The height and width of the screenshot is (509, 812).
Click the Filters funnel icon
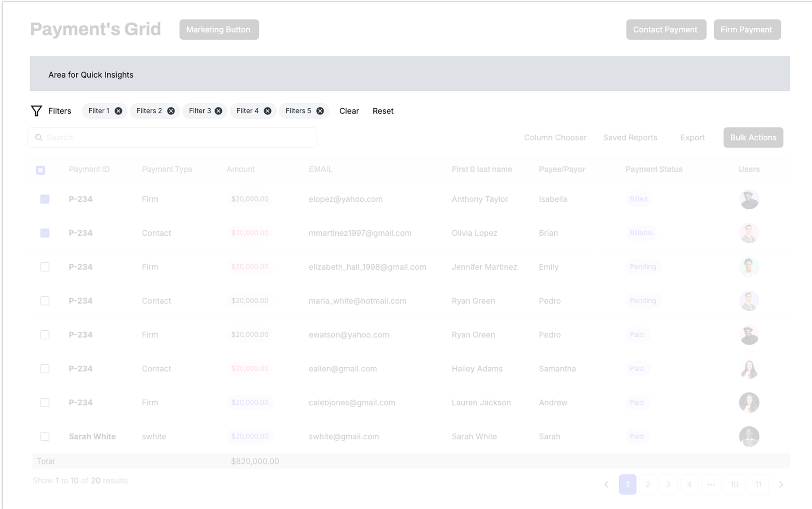pos(36,111)
